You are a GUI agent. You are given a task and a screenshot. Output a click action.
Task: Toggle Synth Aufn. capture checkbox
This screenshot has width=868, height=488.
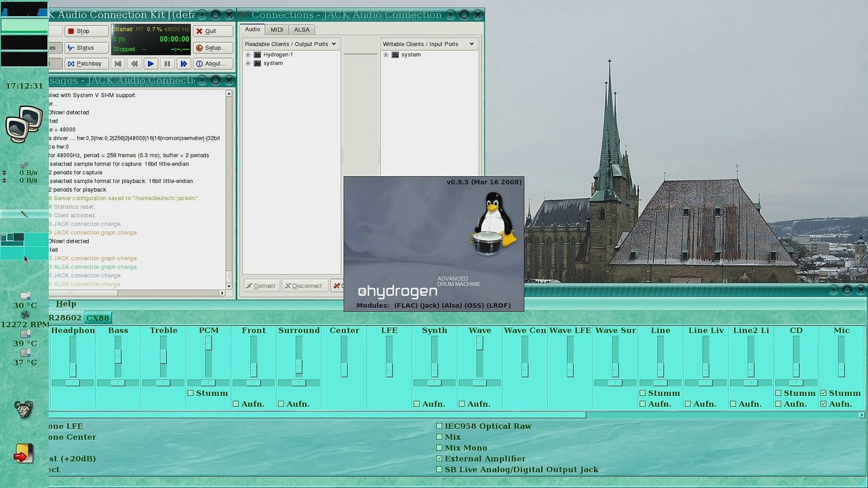coord(417,404)
